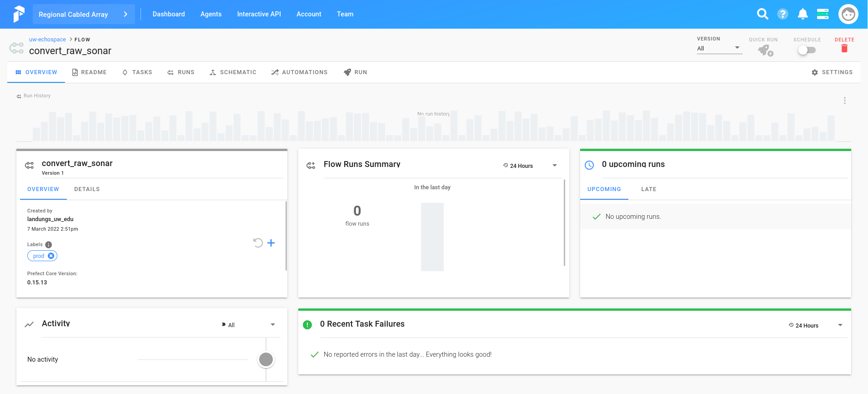
Task: Click the red Delete trash icon
Action: click(844, 49)
